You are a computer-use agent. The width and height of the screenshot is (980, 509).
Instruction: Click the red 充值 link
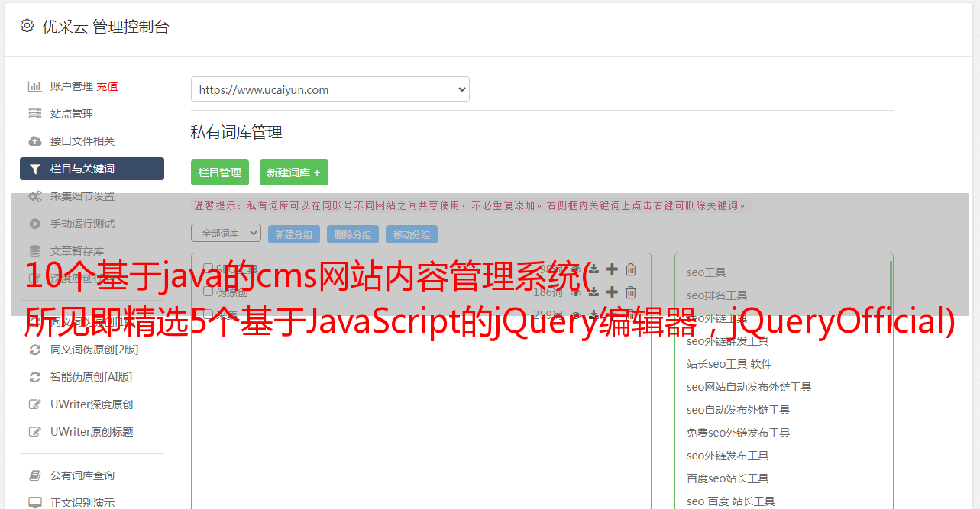(107, 86)
